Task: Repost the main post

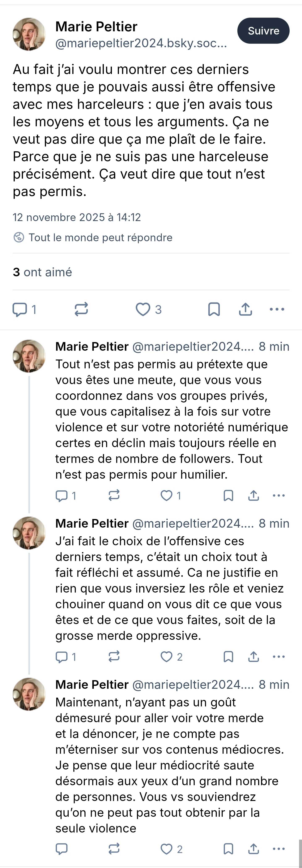Action: pyautogui.click(x=81, y=309)
